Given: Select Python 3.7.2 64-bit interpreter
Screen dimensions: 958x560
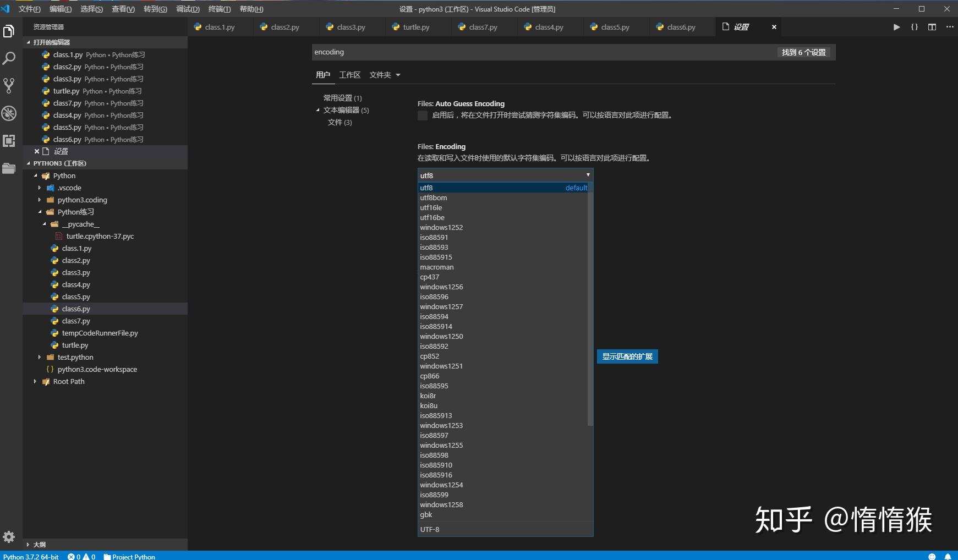Looking at the screenshot, I should [31, 556].
